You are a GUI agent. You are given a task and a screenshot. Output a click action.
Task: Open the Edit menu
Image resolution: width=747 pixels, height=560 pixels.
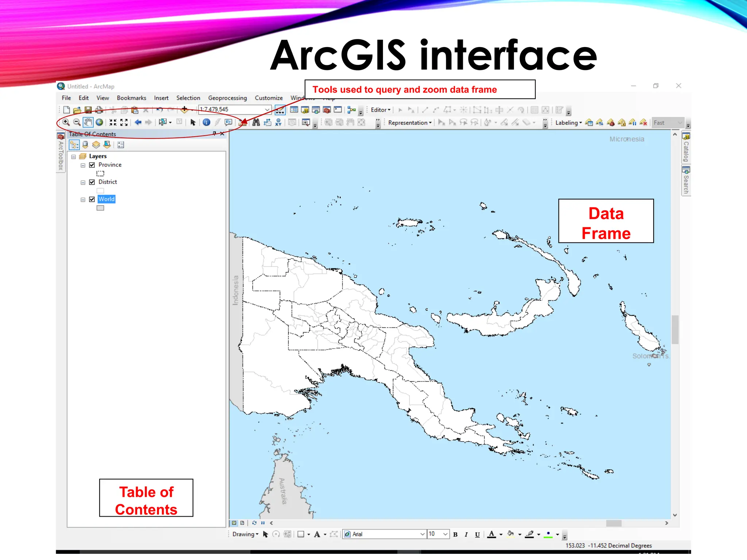coord(84,98)
